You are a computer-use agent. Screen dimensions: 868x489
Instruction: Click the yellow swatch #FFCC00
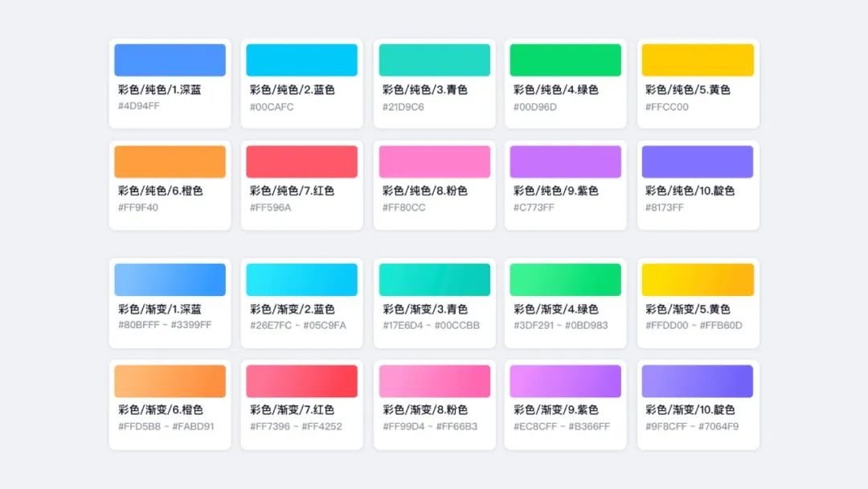pos(698,59)
